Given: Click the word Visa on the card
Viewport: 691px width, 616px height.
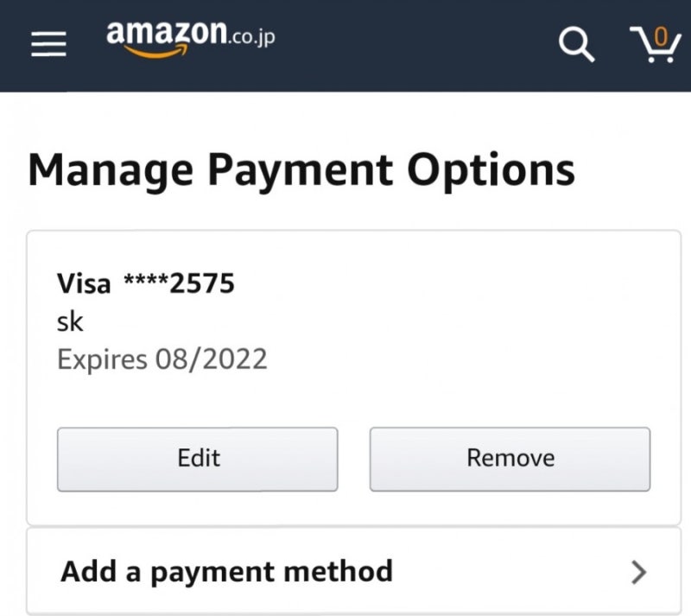Looking at the screenshot, I should (84, 283).
